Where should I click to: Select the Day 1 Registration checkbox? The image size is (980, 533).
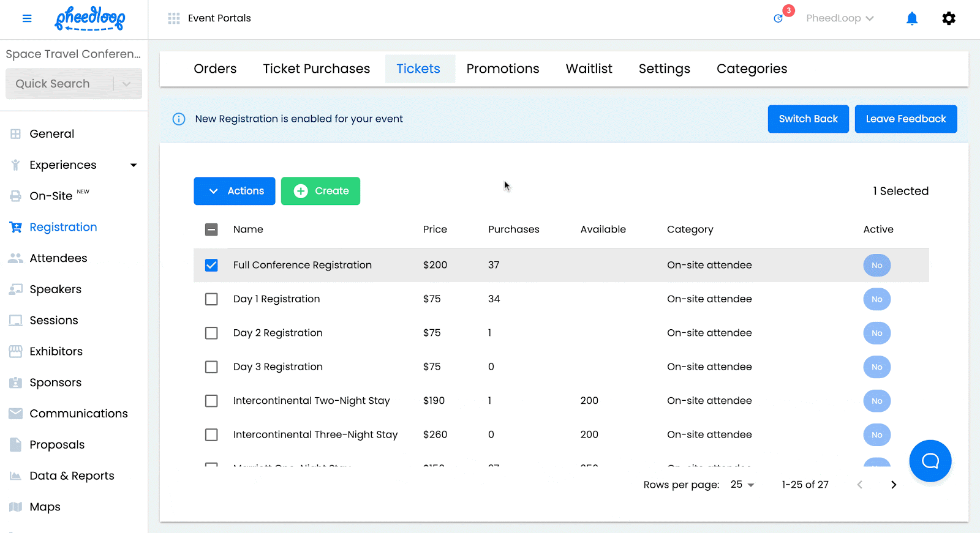click(x=211, y=299)
